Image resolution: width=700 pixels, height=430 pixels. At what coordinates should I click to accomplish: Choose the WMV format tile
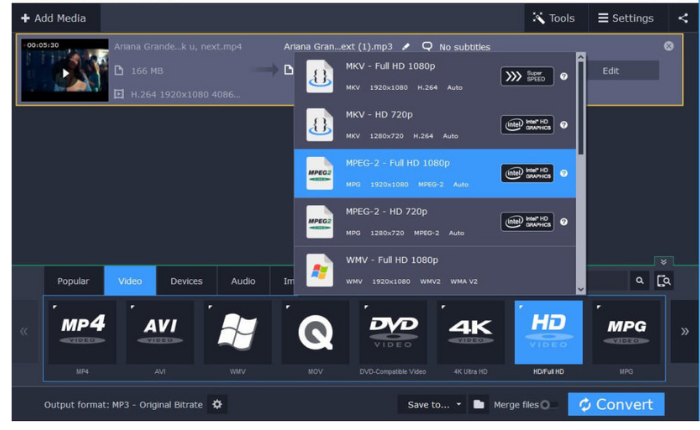(x=238, y=332)
